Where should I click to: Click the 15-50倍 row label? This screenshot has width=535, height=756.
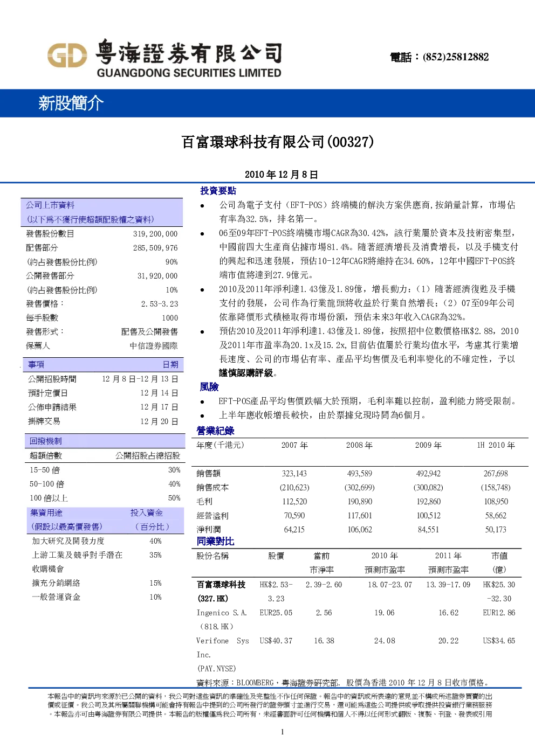[45, 470]
